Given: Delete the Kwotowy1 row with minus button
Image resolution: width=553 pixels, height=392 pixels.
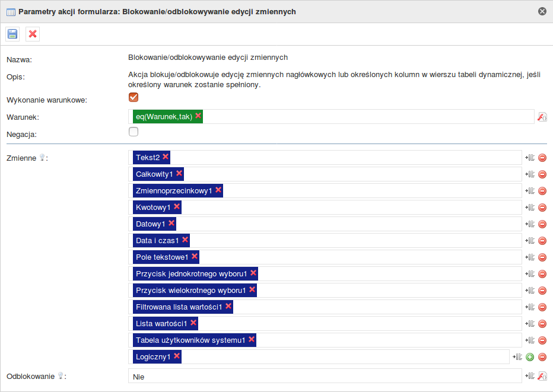Looking at the screenshot, I should pyautogui.click(x=542, y=208).
